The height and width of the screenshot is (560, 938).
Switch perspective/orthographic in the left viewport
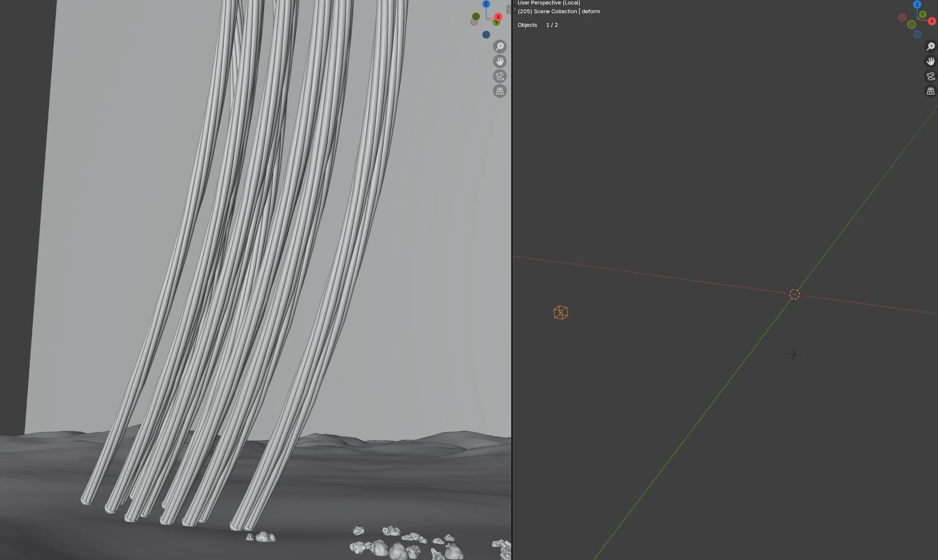pyautogui.click(x=500, y=91)
